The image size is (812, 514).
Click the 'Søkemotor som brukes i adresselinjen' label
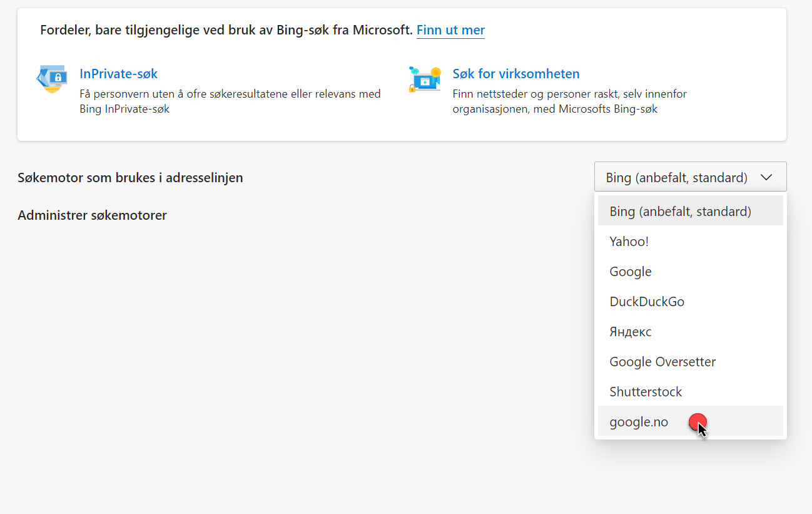pos(130,178)
